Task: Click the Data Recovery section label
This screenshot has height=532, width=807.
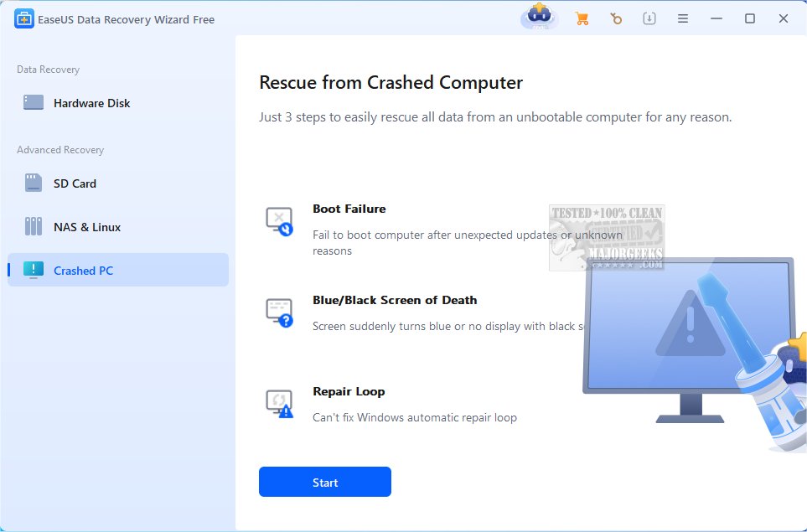Action: coord(48,70)
